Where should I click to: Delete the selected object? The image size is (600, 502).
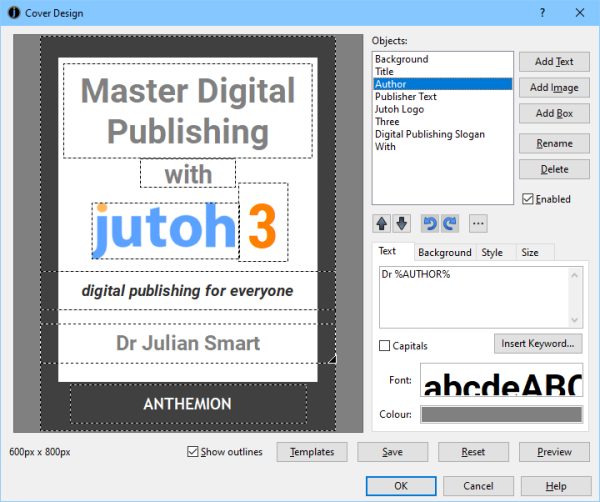click(554, 169)
